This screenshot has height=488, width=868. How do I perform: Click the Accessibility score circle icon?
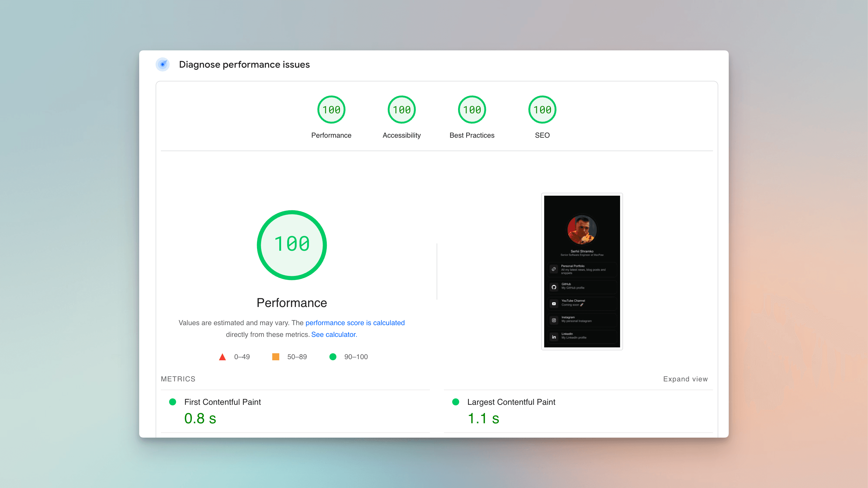(x=401, y=110)
